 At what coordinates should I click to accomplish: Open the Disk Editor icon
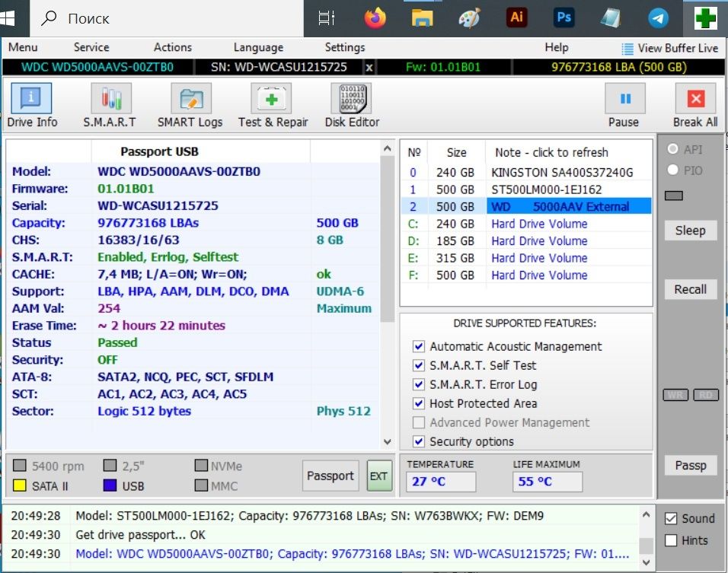[x=352, y=98]
